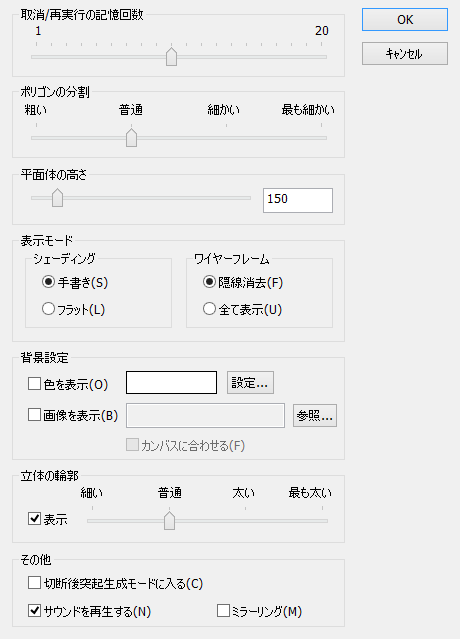Enable 切断後突起生成モードに入る(C) checkbox
The height and width of the screenshot is (639, 460).
pos(115,583)
